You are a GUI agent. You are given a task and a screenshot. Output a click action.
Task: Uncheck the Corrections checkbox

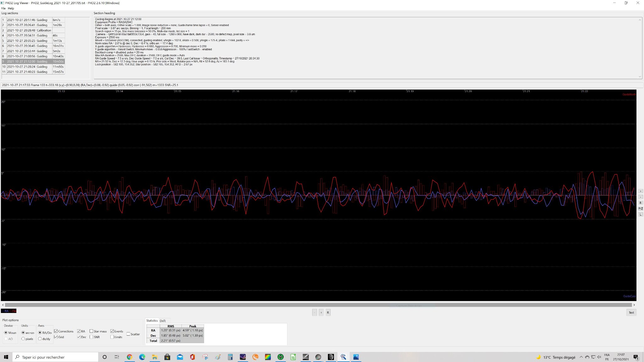pyautogui.click(x=56, y=331)
